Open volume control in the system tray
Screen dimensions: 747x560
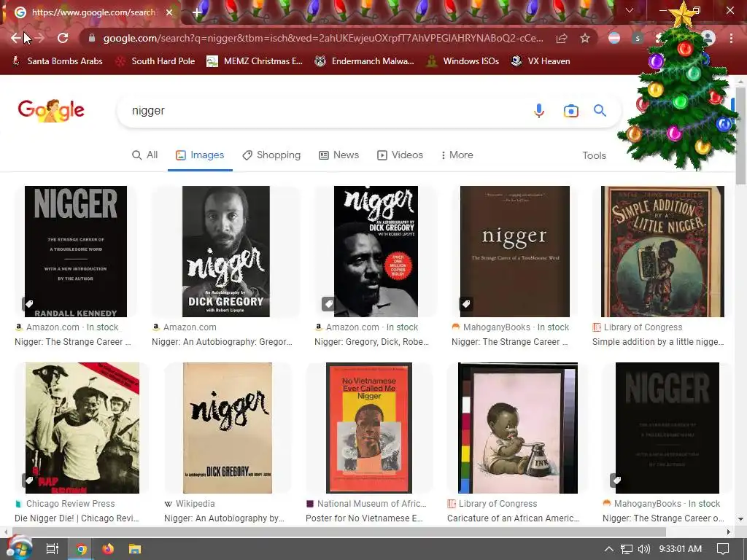point(643,549)
